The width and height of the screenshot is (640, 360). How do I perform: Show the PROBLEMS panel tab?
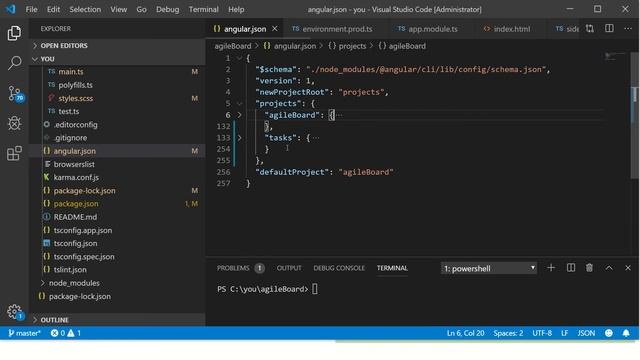coord(240,268)
